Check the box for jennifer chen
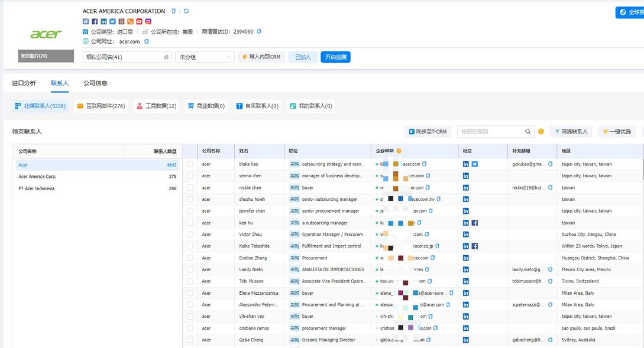 190,211
